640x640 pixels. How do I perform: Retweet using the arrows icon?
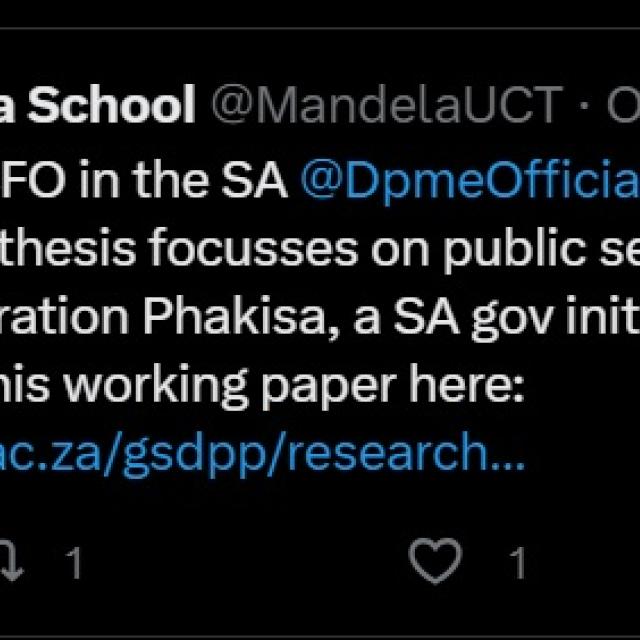click(11, 560)
